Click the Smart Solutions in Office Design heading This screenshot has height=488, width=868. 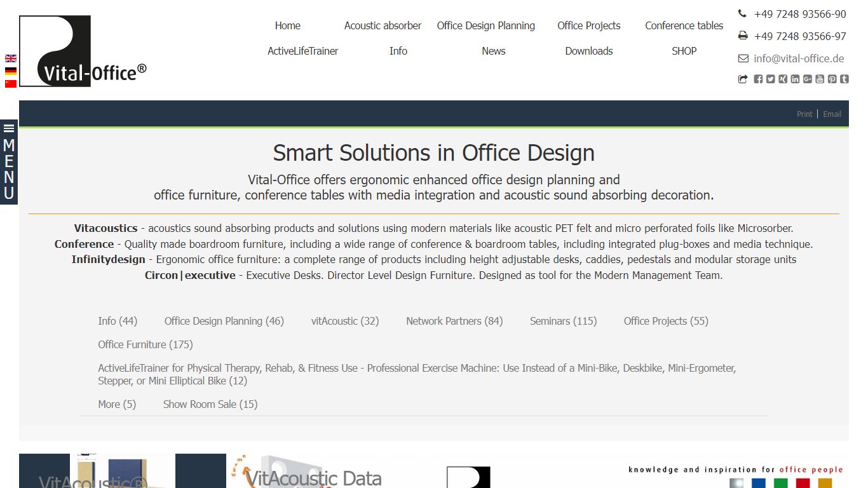434,152
